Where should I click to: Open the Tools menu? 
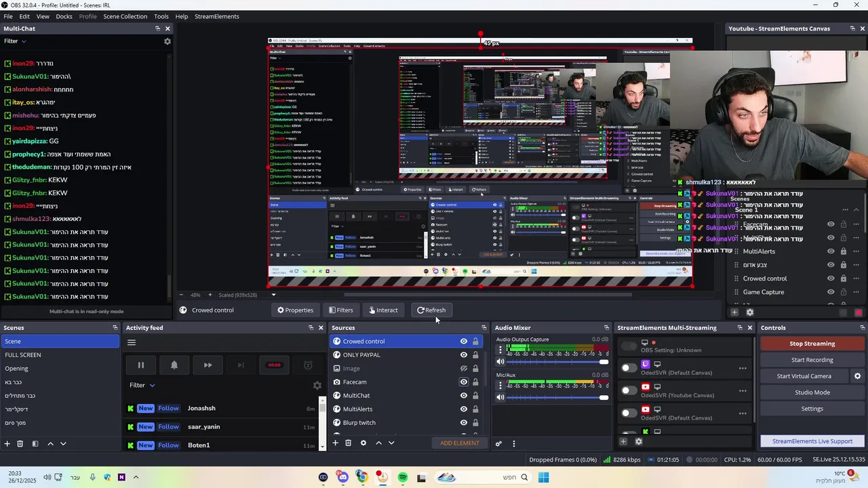click(161, 16)
